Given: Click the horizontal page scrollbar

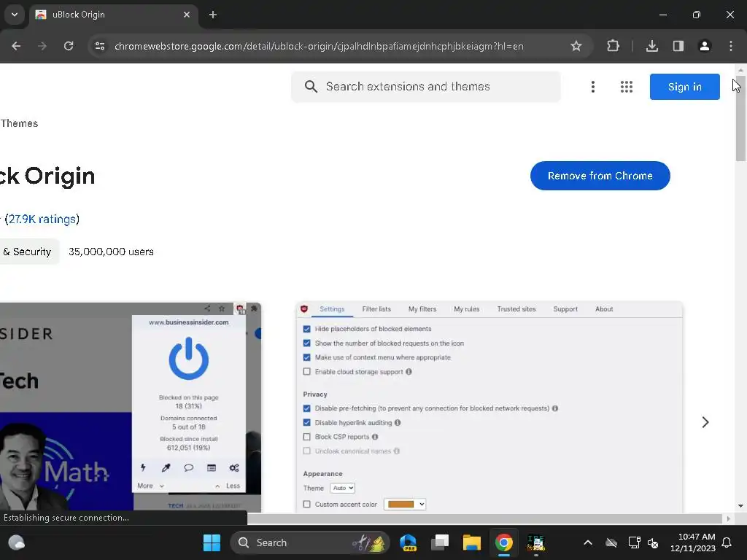Looking at the screenshot, I should (484, 518).
